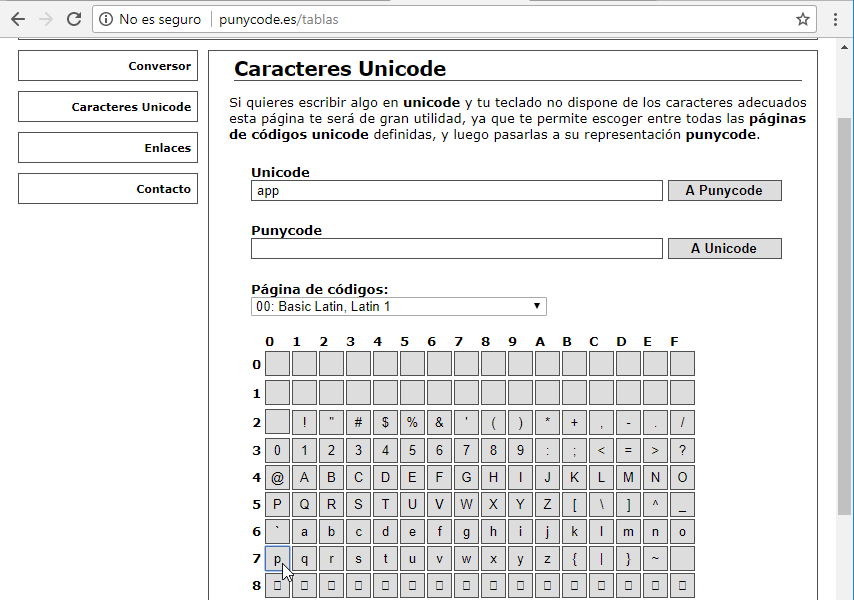Open the Contacto sidebar link

click(x=107, y=189)
